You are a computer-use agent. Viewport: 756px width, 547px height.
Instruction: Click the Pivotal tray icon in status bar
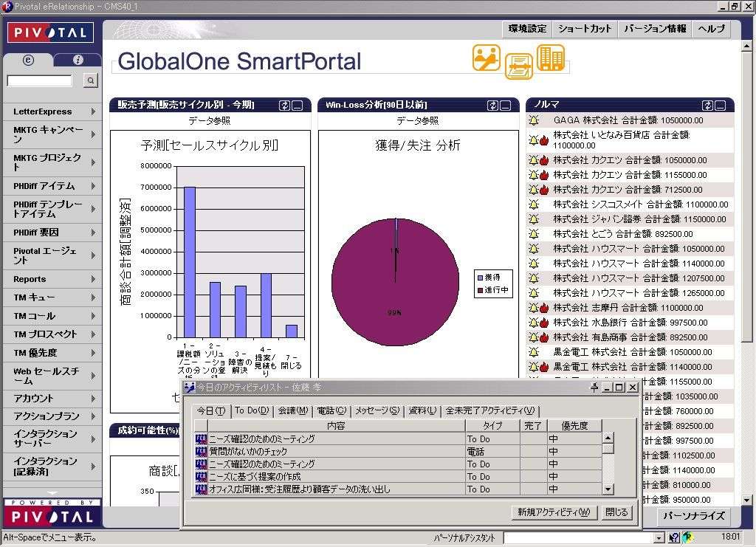coord(687,537)
